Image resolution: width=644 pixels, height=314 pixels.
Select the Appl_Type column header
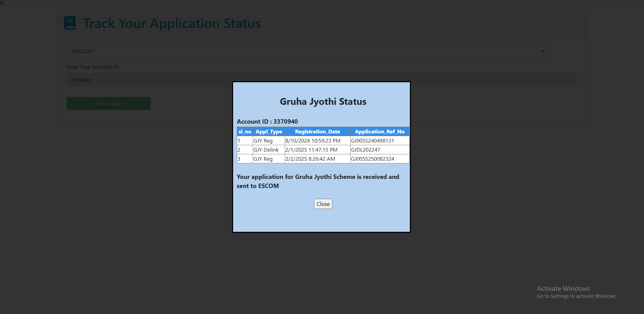269,132
